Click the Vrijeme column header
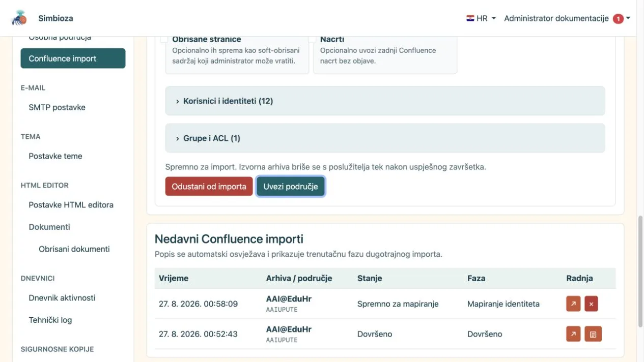This screenshot has width=644, height=362. coord(174,278)
